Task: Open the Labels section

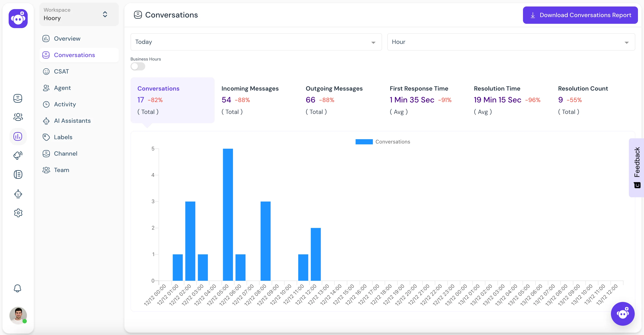Action: click(63, 137)
